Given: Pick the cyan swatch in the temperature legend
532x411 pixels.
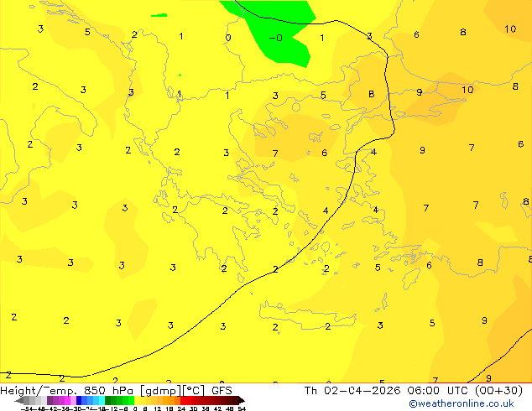Looking at the screenshot, I should click(102, 401).
